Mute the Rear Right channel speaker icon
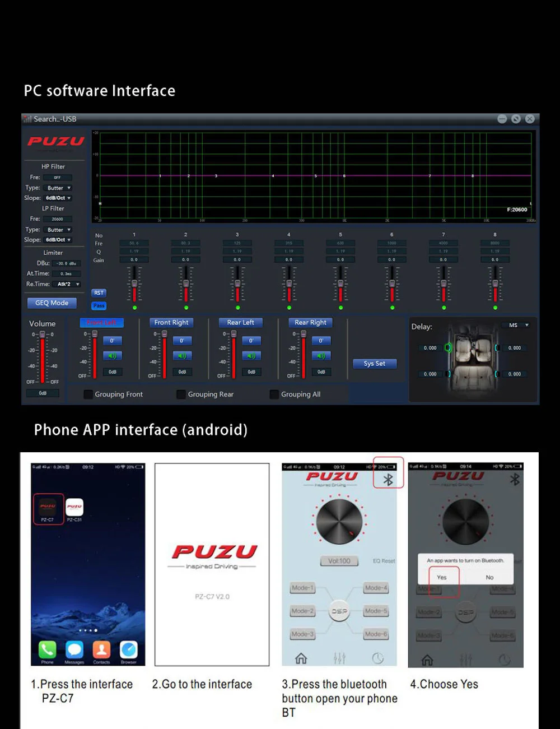 (x=321, y=356)
